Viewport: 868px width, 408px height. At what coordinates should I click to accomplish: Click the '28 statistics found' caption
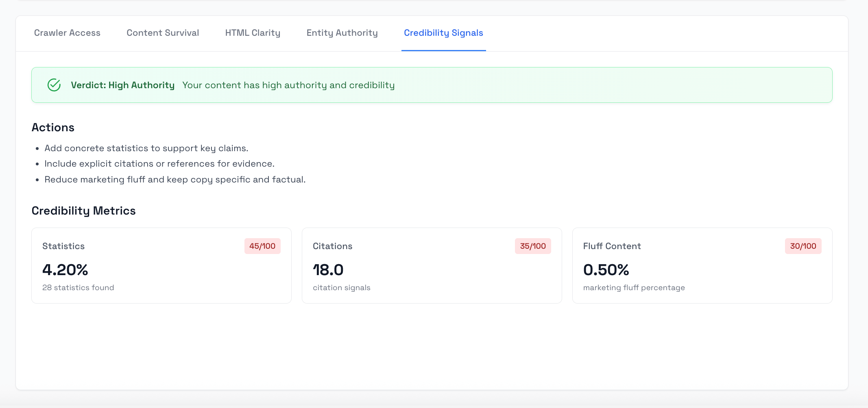coord(78,288)
